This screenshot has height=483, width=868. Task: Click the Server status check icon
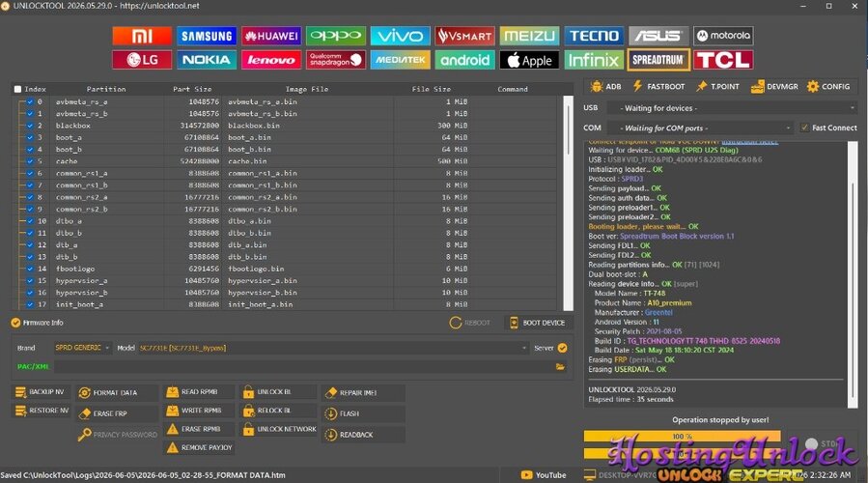[x=563, y=348]
